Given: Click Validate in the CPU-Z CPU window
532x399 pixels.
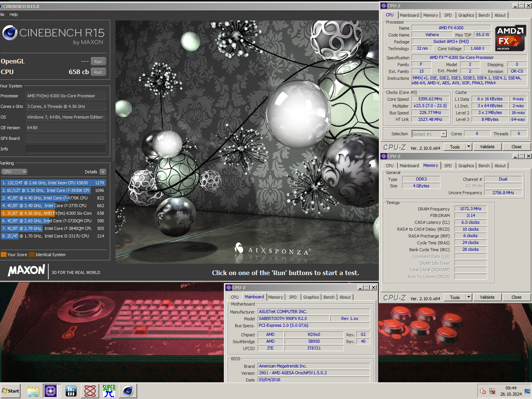Looking at the screenshot, I should pyautogui.click(x=487, y=147).
